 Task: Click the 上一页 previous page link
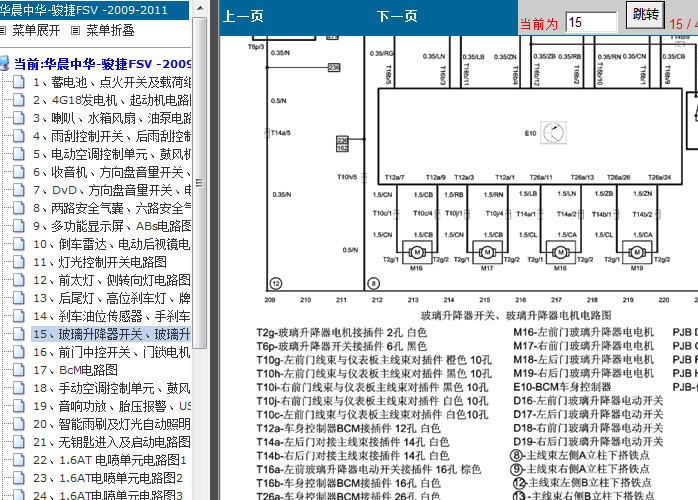click(x=243, y=16)
